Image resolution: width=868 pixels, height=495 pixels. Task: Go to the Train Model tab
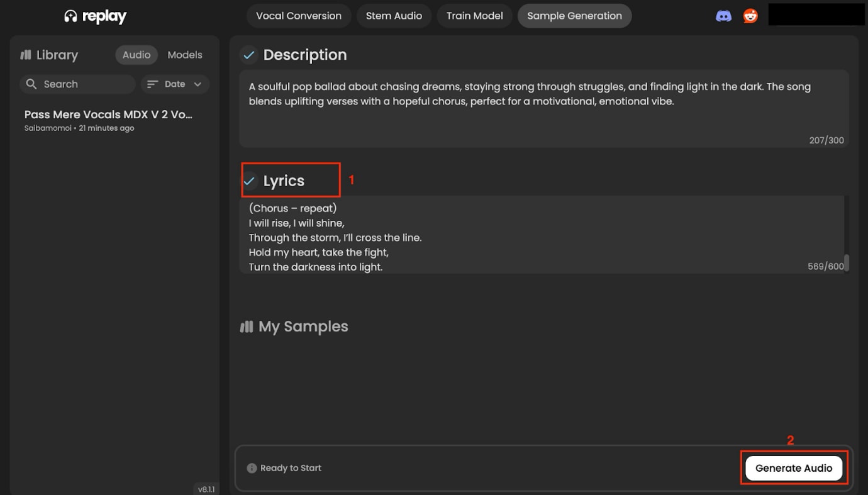(x=474, y=16)
